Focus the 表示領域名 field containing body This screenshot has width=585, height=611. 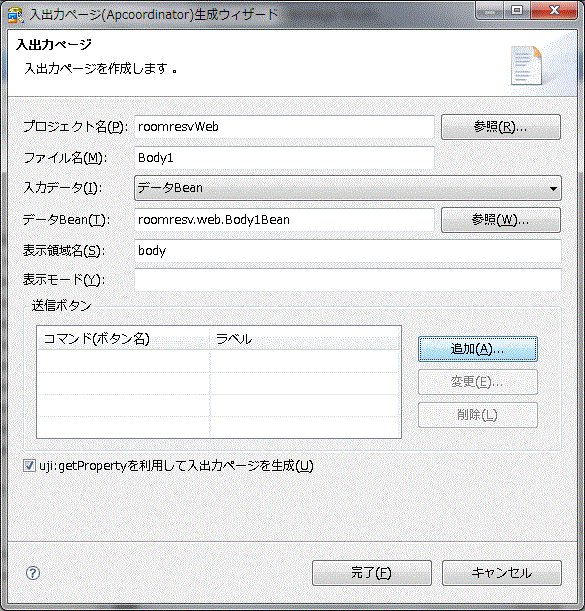348,251
